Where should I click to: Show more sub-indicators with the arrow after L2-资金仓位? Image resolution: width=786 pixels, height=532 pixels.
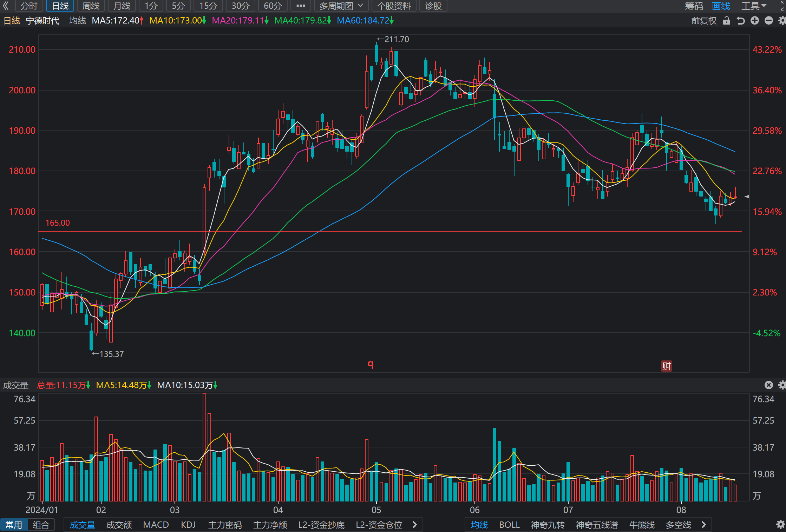tap(415, 525)
